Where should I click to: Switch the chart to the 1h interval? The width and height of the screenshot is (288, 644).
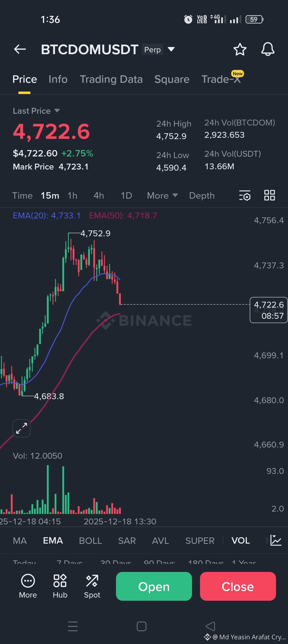[73, 195]
